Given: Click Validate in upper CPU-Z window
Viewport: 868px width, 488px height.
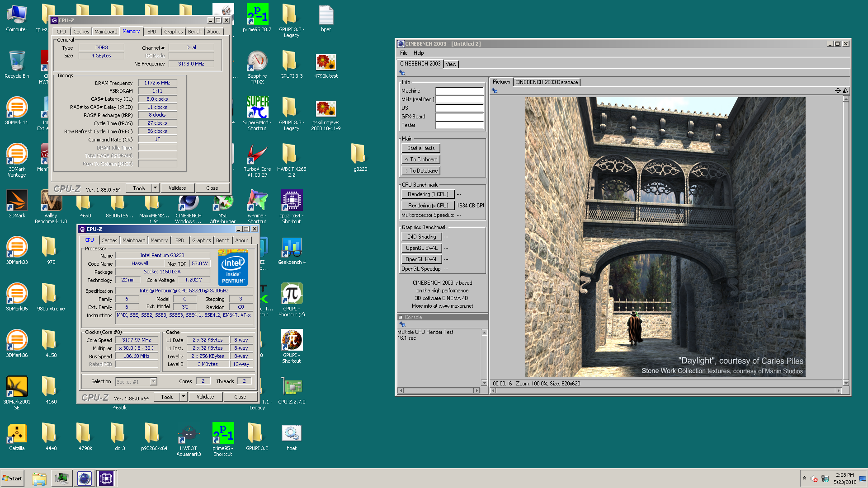Looking at the screenshot, I should pyautogui.click(x=177, y=188).
